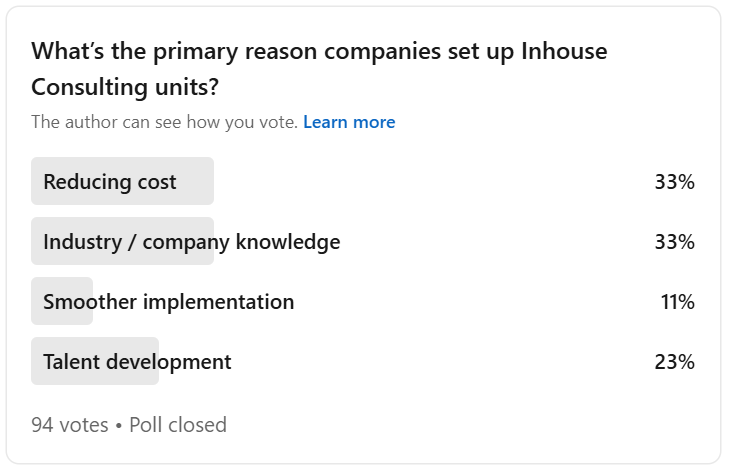Click the "Poll closed" status text
Screen dimensions: 729x469
178,425
